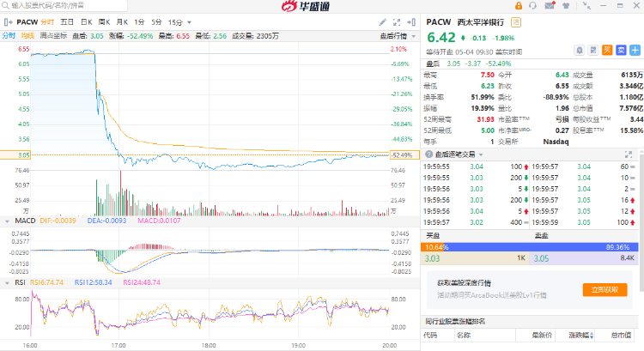Open chart in fullscreen icon
Viewport: 644px width, 351px height.
(x=397, y=22)
